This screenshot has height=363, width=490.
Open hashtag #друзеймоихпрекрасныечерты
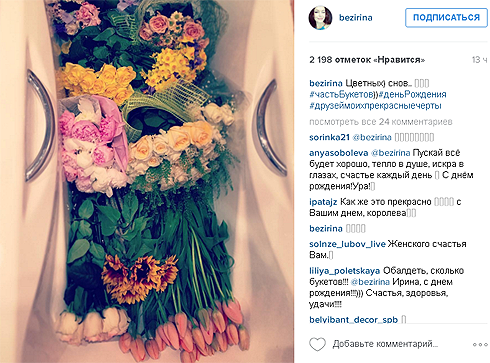tap(375, 106)
